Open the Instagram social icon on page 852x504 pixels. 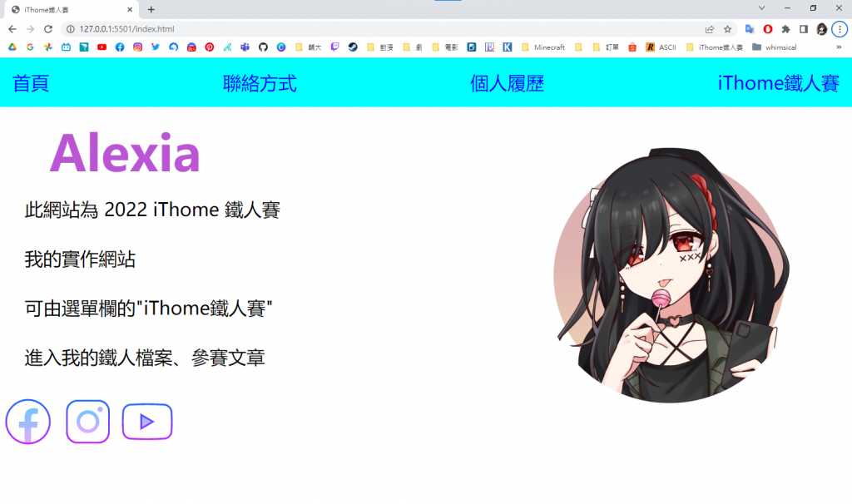(88, 422)
